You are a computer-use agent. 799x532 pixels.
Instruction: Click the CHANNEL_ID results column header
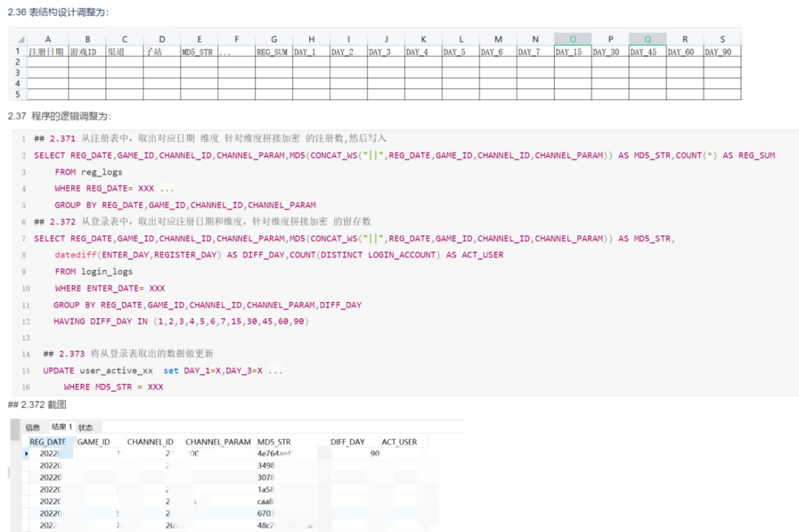(x=150, y=442)
